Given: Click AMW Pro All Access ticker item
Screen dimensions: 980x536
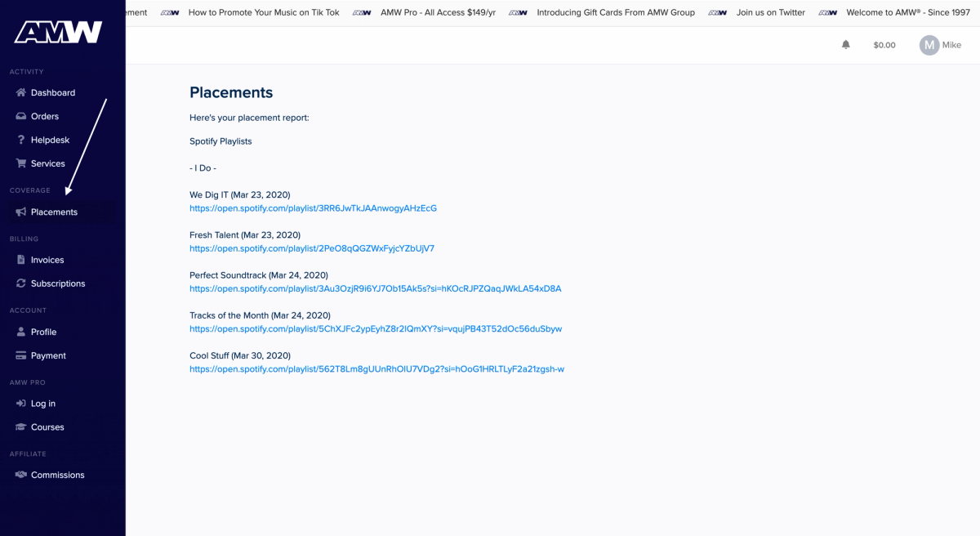Looking at the screenshot, I should tap(438, 12).
